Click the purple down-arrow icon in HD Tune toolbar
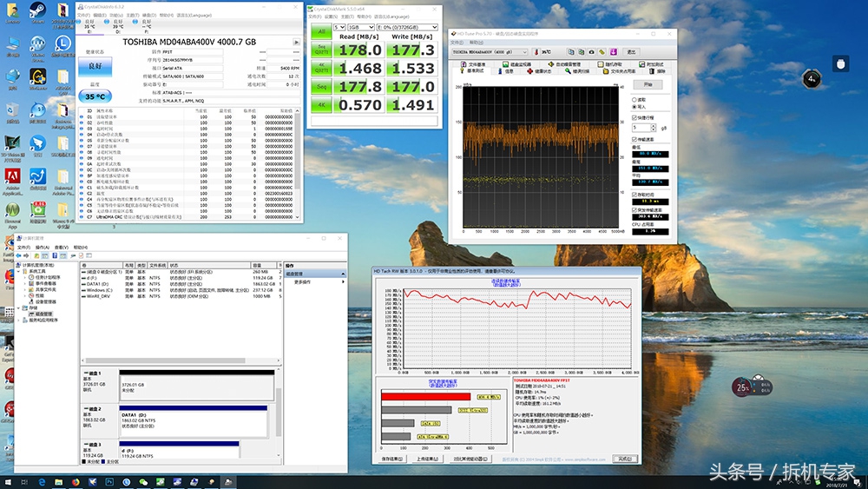This screenshot has width=868, height=489. tap(614, 52)
